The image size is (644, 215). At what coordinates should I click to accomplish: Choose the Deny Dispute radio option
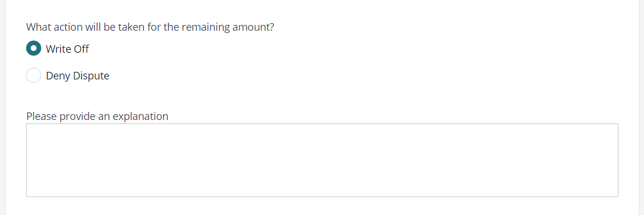click(34, 75)
